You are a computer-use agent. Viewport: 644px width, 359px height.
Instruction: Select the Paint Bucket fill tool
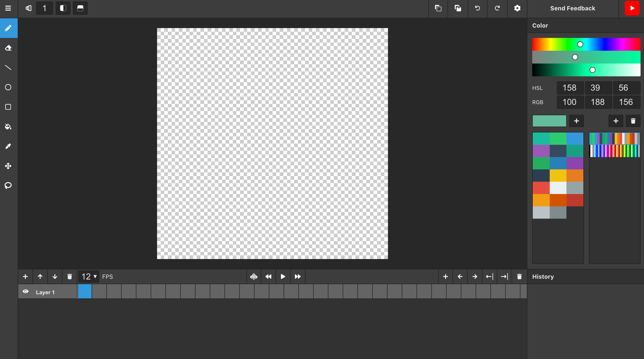pyautogui.click(x=8, y=127)
